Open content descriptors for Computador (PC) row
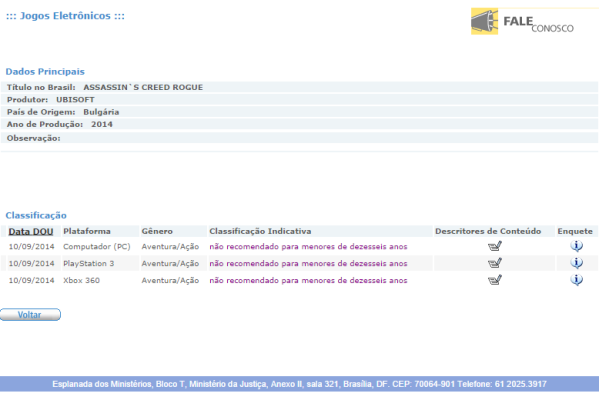This screenshot has width=599, height=400. (x=495, y=246)
